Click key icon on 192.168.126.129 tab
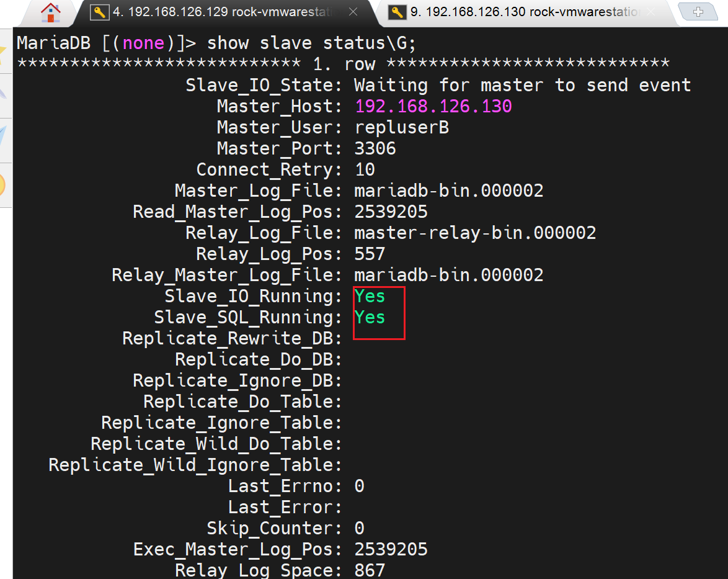728x579 pixels. tap(98, 12)
